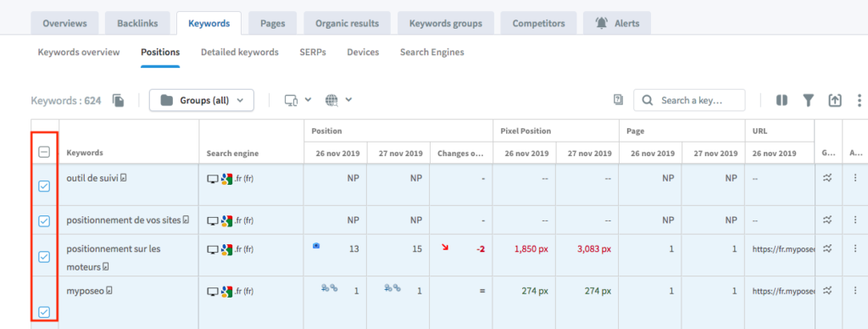This screenshot has width=868, height=329.
Task: Sort by Keywords column header
Action: pyautogui.click(x=84, y=153)
